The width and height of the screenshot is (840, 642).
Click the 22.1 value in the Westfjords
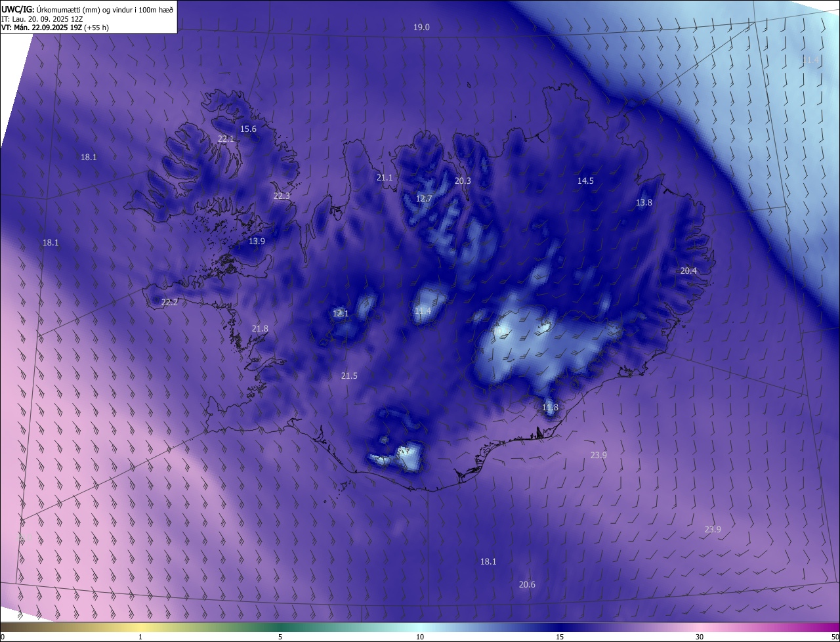click(226, 139)
